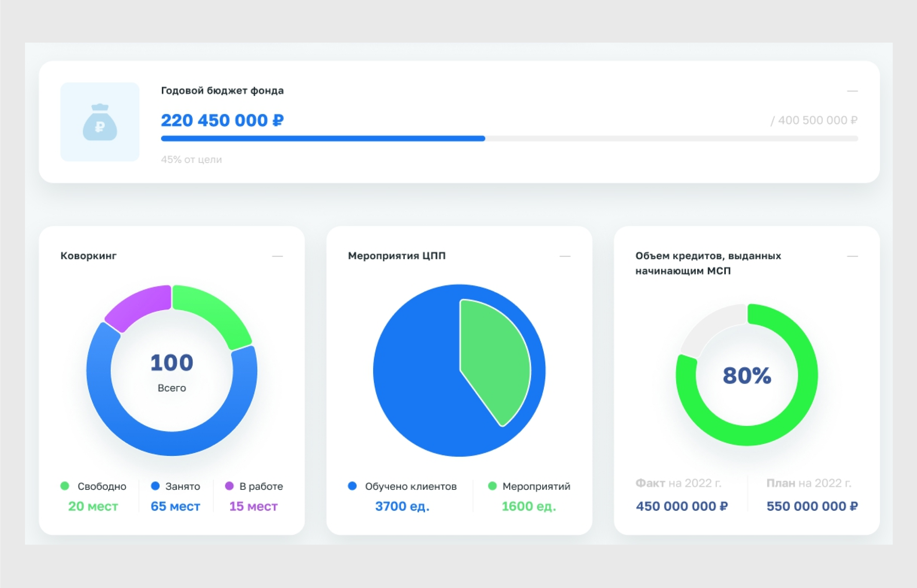Click the money bag ruble icon
The image size is (917, 588).
pos(100,122)
